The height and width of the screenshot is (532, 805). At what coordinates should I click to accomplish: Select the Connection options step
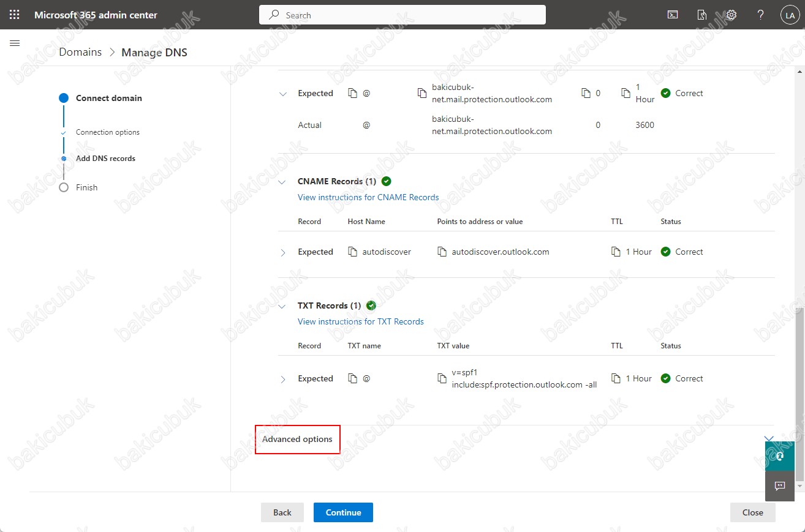[x=108, y=132]
